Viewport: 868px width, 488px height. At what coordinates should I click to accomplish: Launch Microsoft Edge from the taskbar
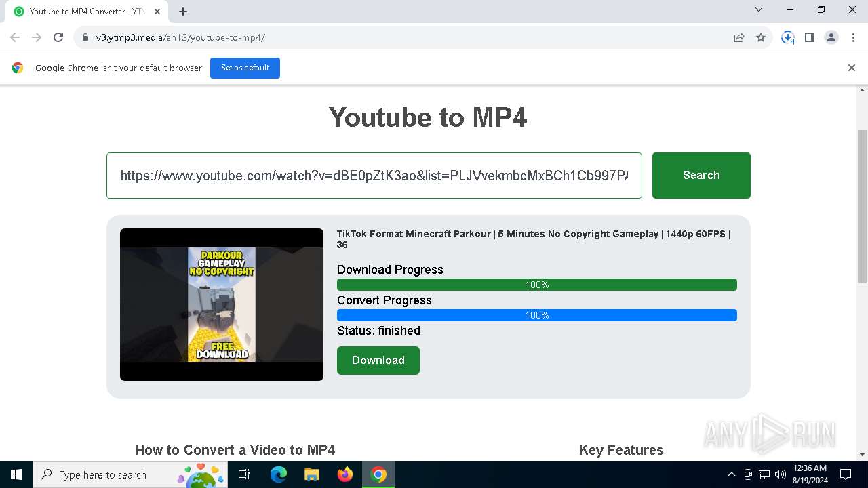coord(279,474)
